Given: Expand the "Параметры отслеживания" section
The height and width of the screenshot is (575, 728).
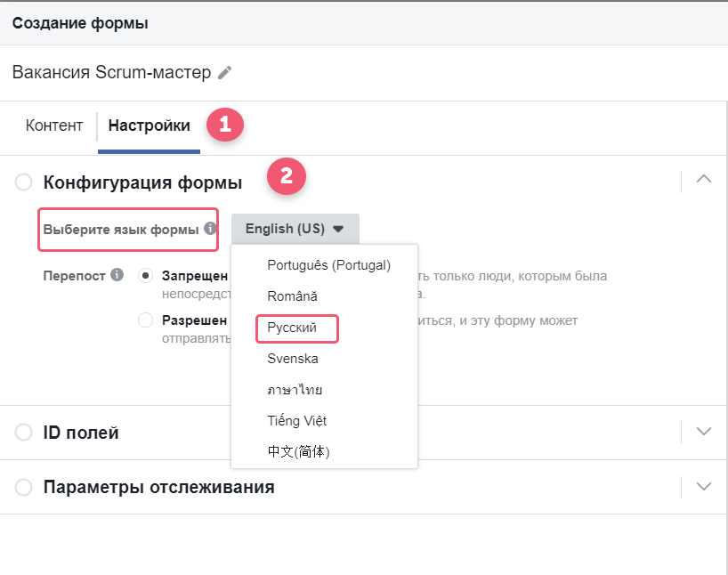Looking at the screenshot, I should (x=703, y=487).
